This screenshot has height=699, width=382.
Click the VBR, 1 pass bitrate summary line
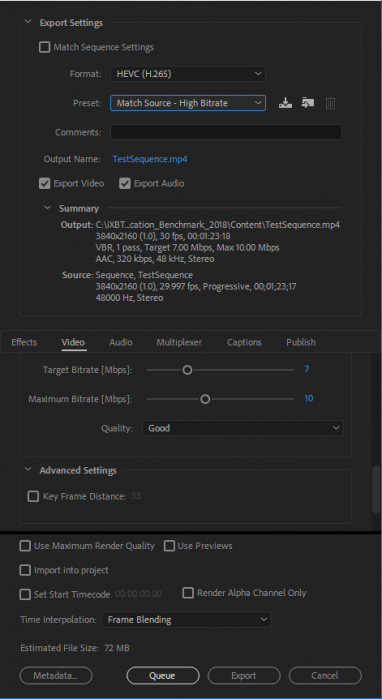[x=188, y=247]
